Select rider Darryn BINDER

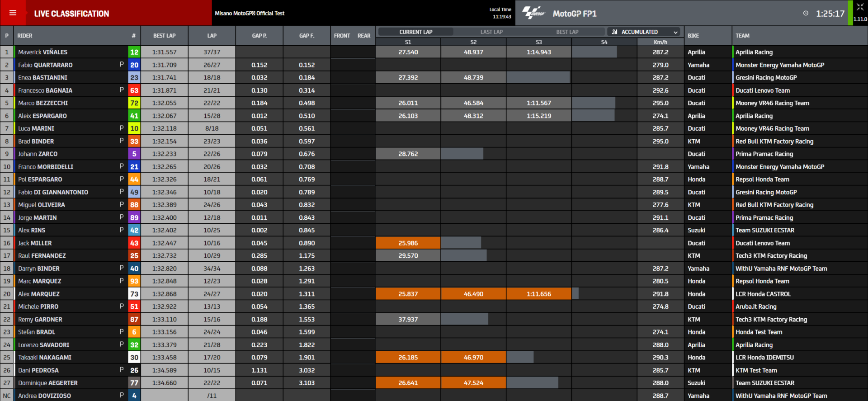pos(39,269)
